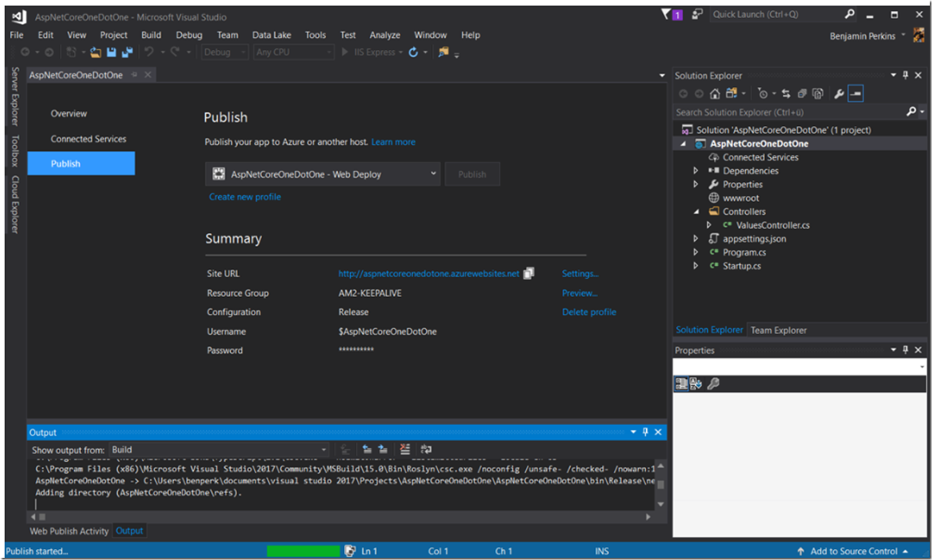Screen dimensions: 932x560
Task: Click magnifier icon in Solution Explorer search
Action: pos(911,111)
